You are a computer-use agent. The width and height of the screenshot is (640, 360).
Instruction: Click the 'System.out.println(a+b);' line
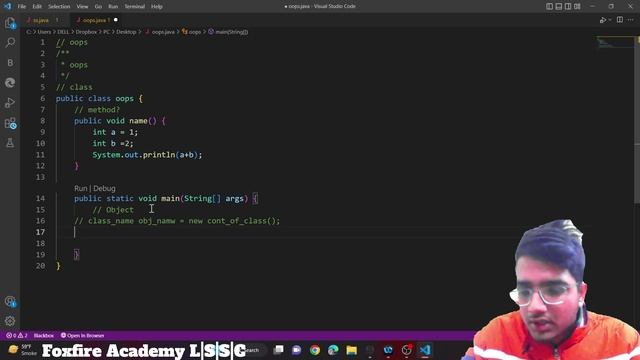tap(147, 155)
